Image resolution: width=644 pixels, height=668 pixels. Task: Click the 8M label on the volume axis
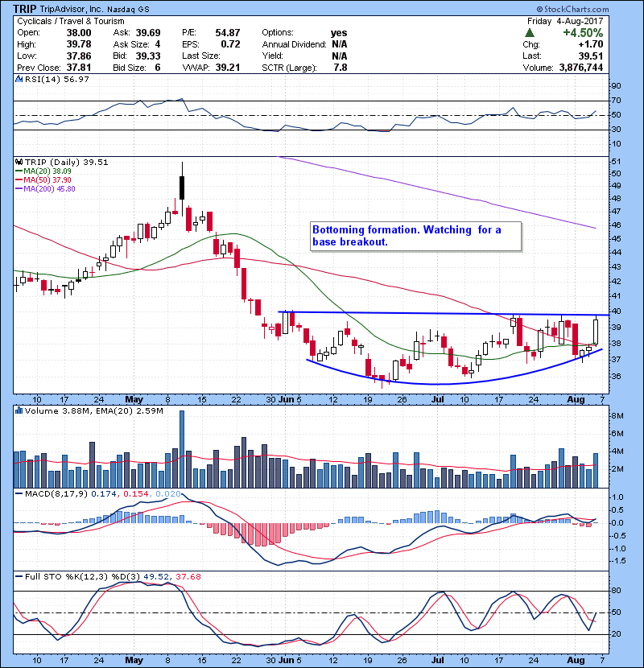point(617,416)
